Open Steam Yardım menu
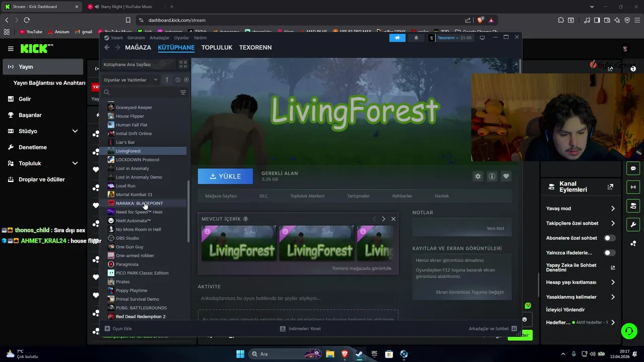The image size is (644, 362). [x=200, y=38]
